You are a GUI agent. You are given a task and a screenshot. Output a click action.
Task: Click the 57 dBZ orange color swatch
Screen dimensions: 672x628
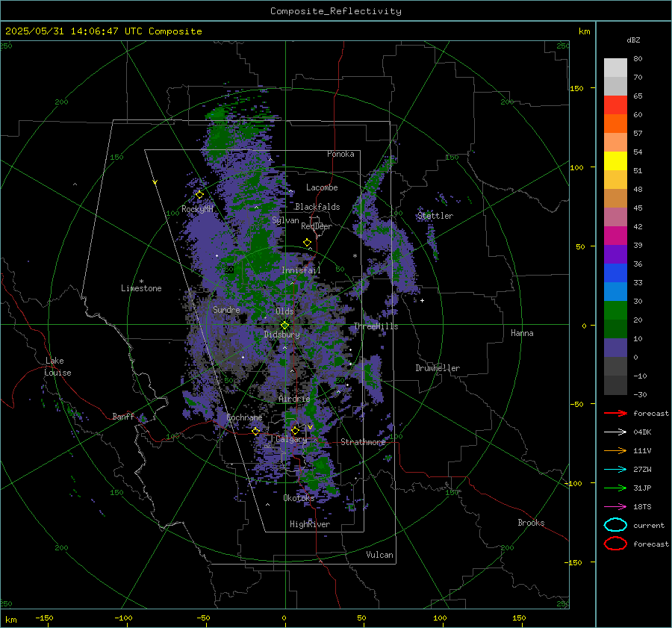click(615, 123)
